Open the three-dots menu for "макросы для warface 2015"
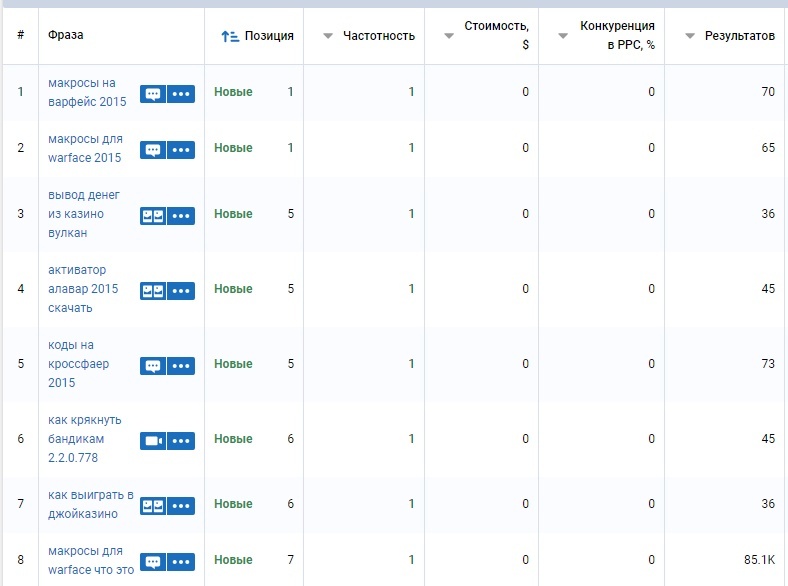This screenshot has width=788, height=586. coord(181,150)
